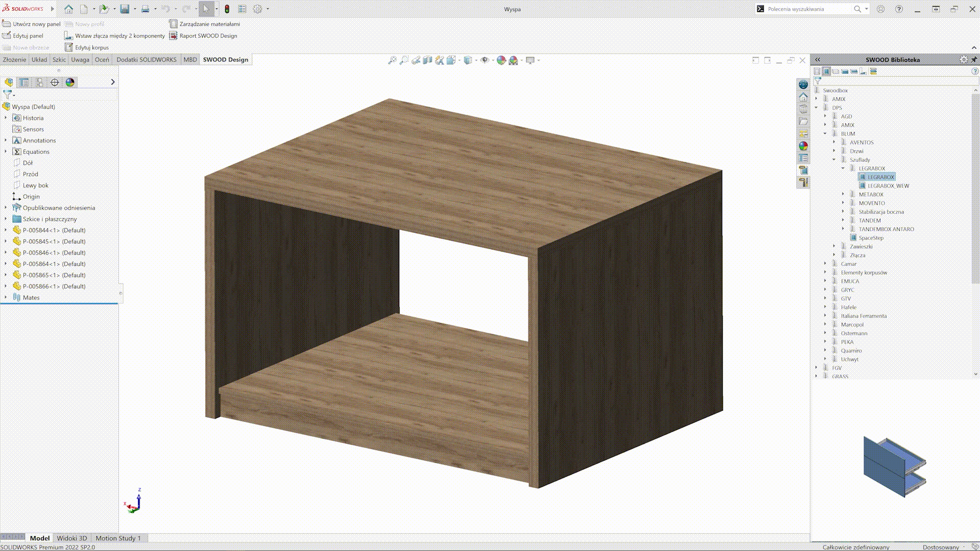
Task: Click the Save icon in title toolbar
Action: (x=125, y=9)
